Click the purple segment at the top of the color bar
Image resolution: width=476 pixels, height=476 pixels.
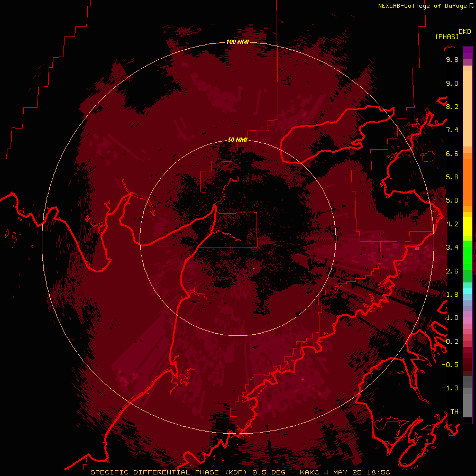coord(467,53)
